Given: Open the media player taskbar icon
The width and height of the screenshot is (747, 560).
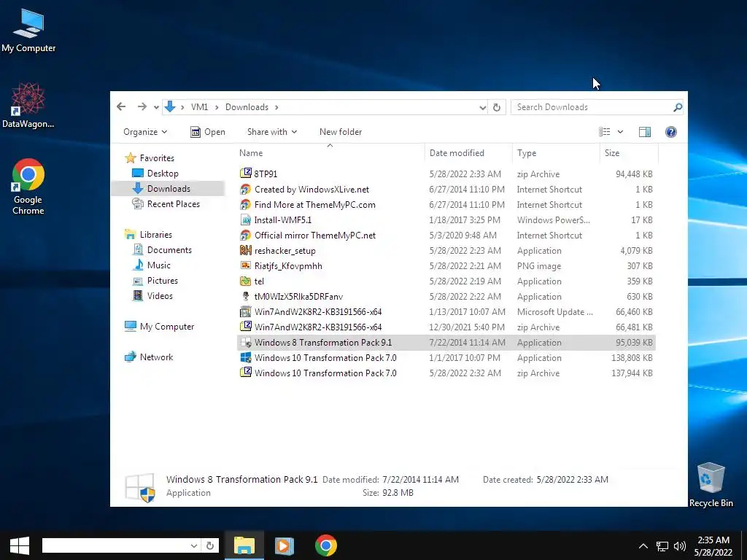Looking at the screenshot, I should [285, 545].
